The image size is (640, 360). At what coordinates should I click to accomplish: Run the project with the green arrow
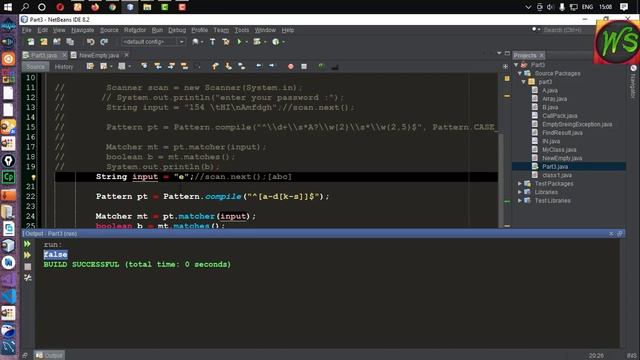click(x=239, y=42)
